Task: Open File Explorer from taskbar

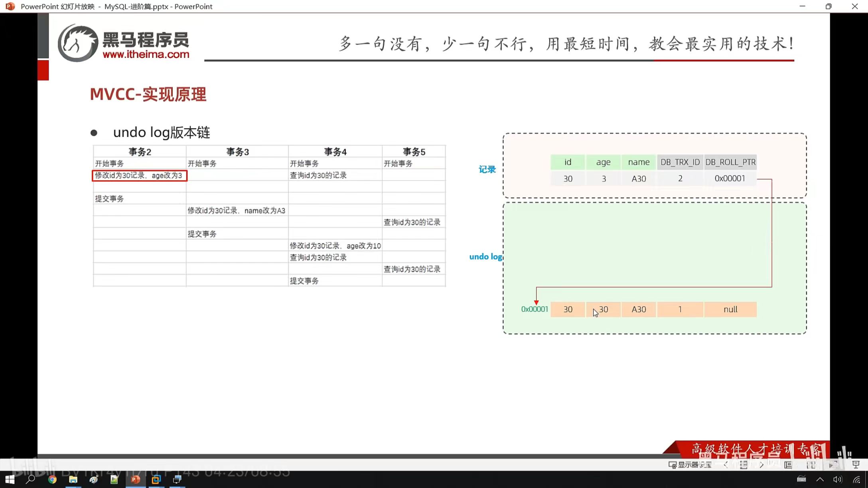Action: [73, 480]
